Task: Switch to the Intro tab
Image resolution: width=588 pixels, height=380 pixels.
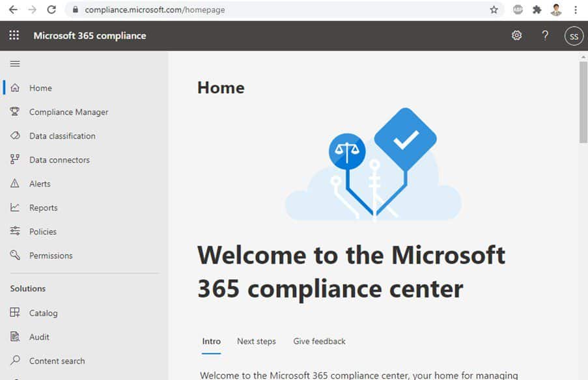Action: 211,342
